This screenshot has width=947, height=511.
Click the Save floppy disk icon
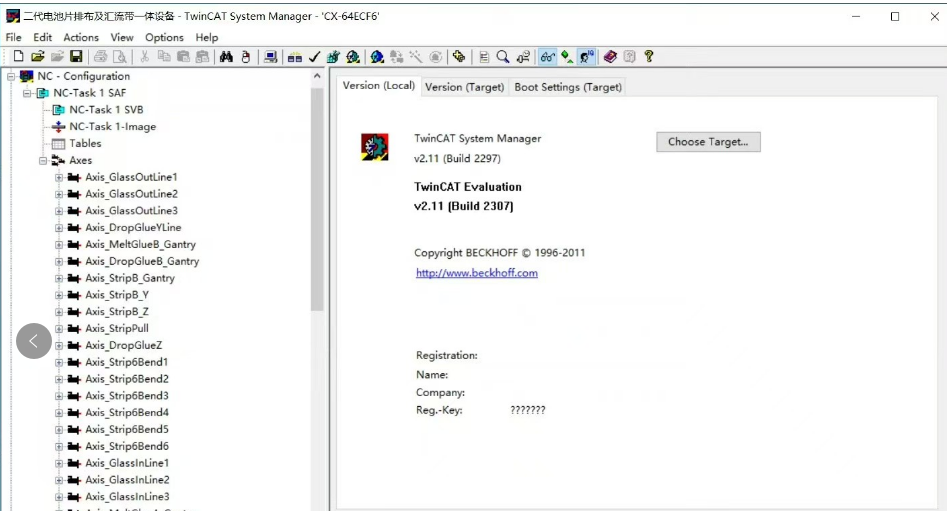[x=76, y=57]
